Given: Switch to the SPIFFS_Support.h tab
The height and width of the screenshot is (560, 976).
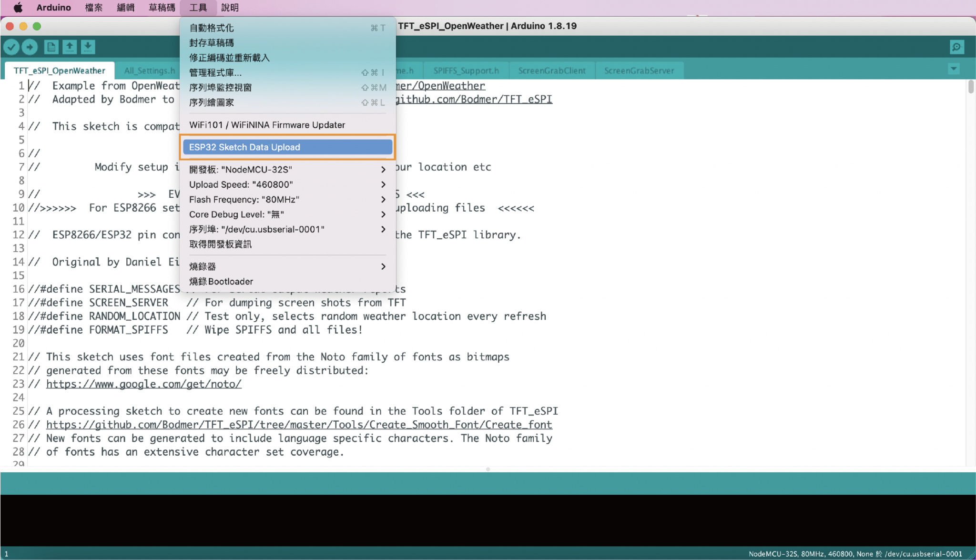Looking at the screenshot, I should [x=466, y=70].
